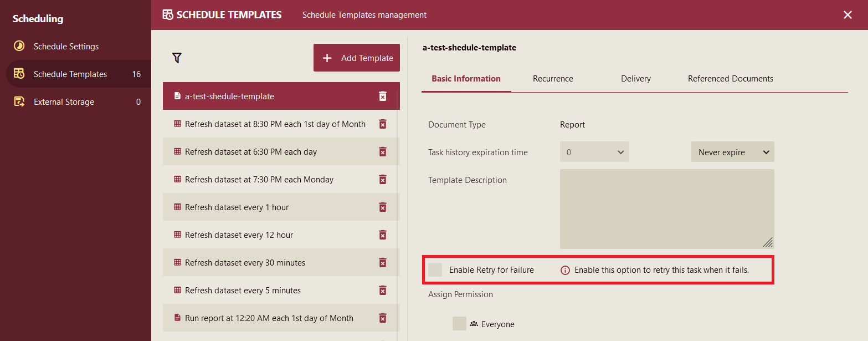Delete the every 1 hour refresh template

coord(382,207)
